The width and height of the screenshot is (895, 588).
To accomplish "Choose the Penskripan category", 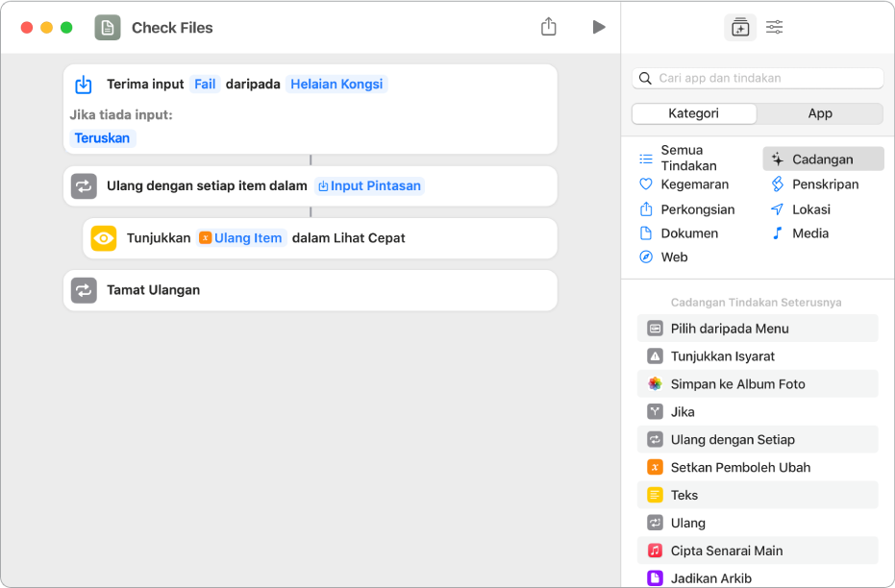I will (825, 184).
